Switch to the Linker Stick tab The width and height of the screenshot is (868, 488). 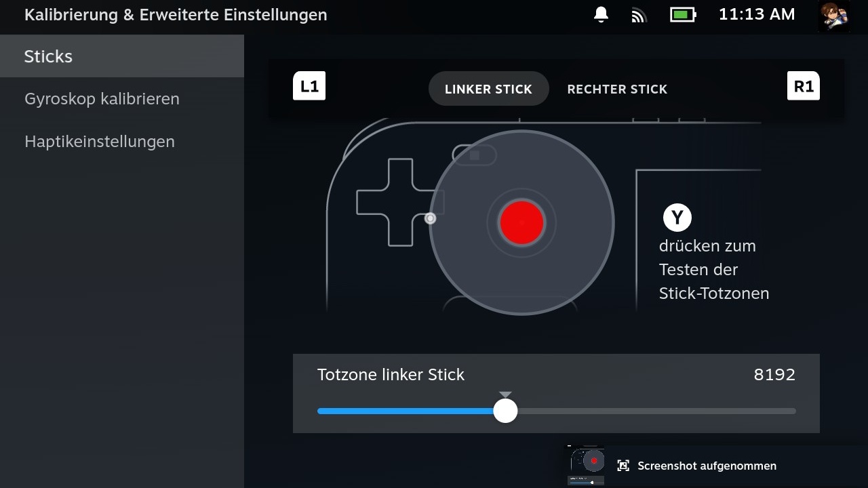pyautogui.click(x=488, y=89)
